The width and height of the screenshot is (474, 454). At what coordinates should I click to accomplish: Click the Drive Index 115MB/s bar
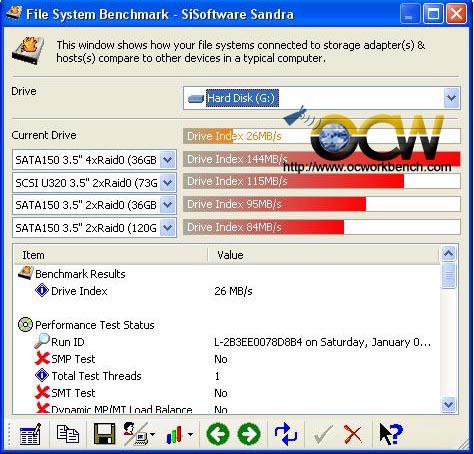322,181
